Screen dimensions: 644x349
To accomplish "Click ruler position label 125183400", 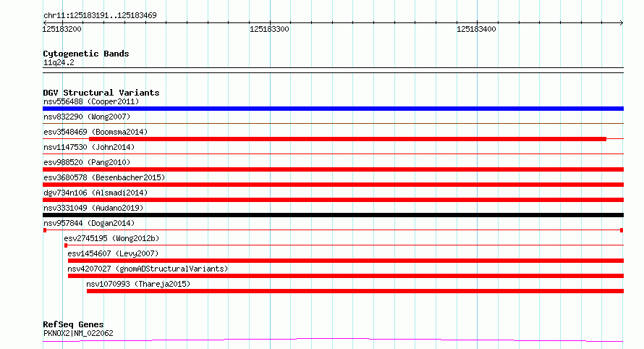I will 476,29.
